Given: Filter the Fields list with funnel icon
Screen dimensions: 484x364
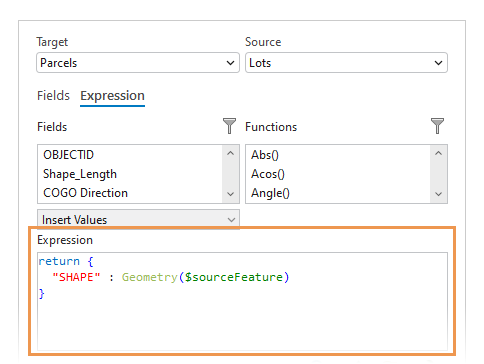Looking at the screenshot, I should point(229,126).
